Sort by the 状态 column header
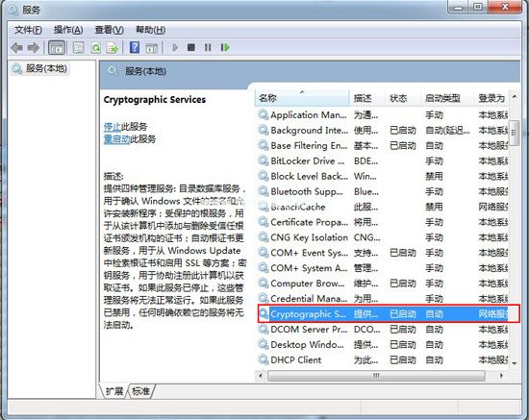Image resolution: width=529 pixels, height=420 pixels. (x=403, y=98)
